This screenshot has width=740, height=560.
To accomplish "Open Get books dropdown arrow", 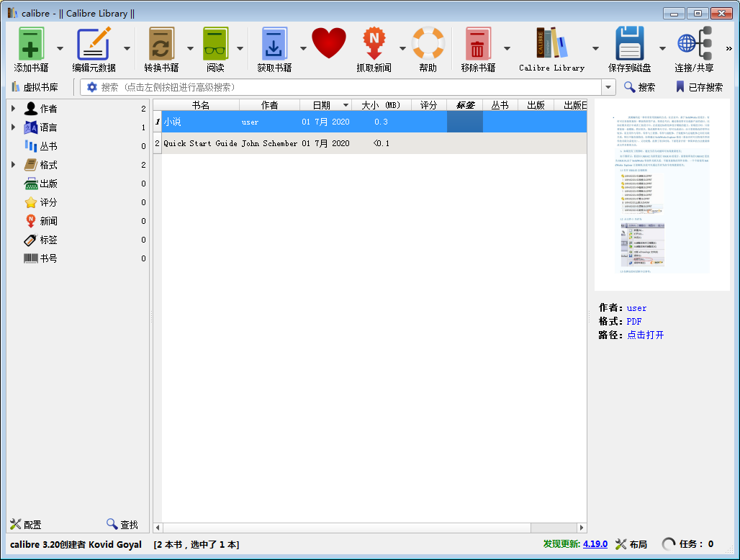I will click(303, 48).
